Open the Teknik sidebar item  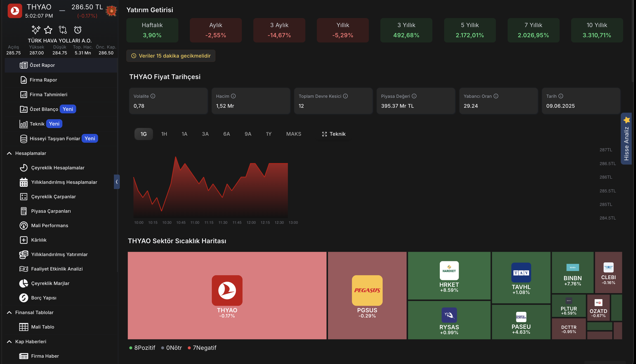[x=61, y=124]
